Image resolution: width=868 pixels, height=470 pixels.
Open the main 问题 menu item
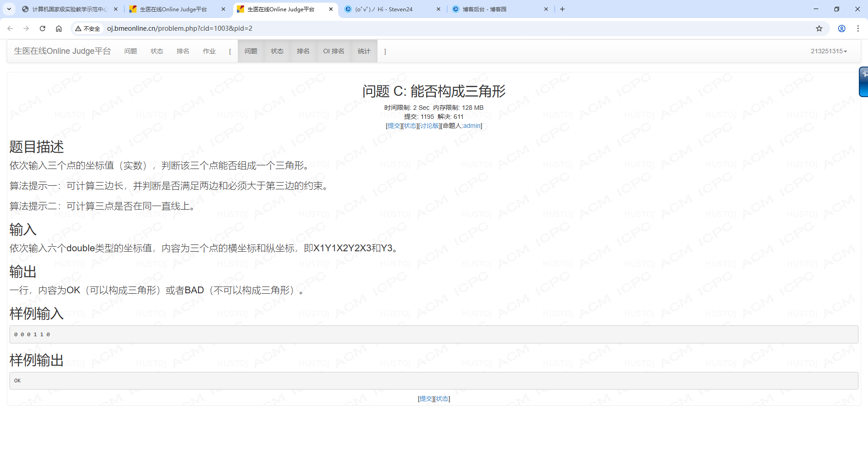[131, 51]
